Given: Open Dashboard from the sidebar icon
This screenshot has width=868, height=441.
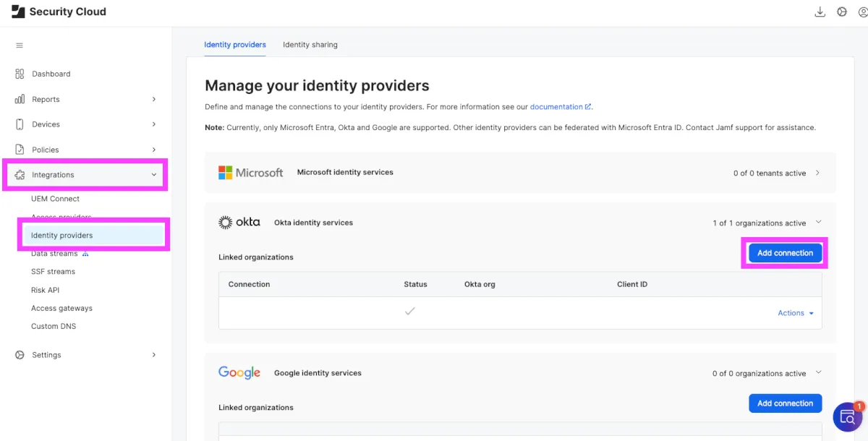Looking at the screenshot, I should 20,74.
